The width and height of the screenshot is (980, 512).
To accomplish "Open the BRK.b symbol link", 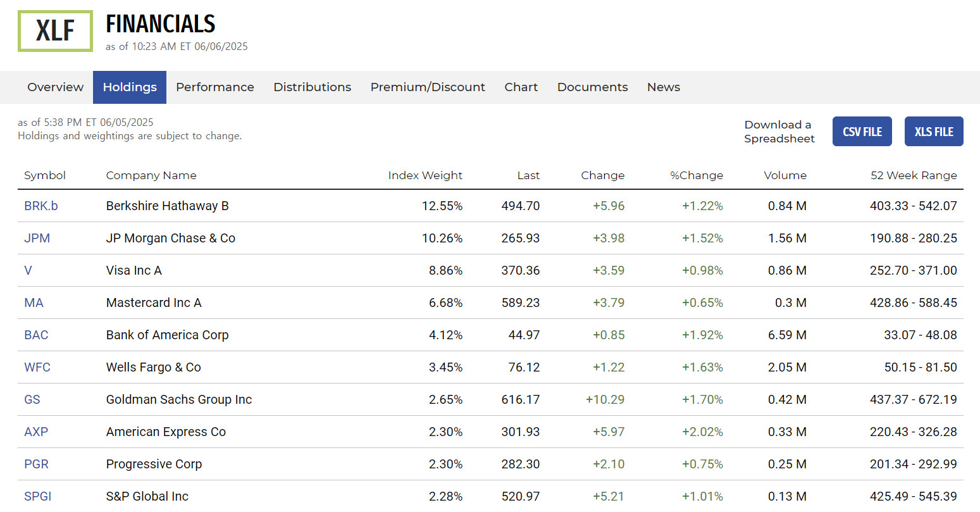I will (41, 206).
